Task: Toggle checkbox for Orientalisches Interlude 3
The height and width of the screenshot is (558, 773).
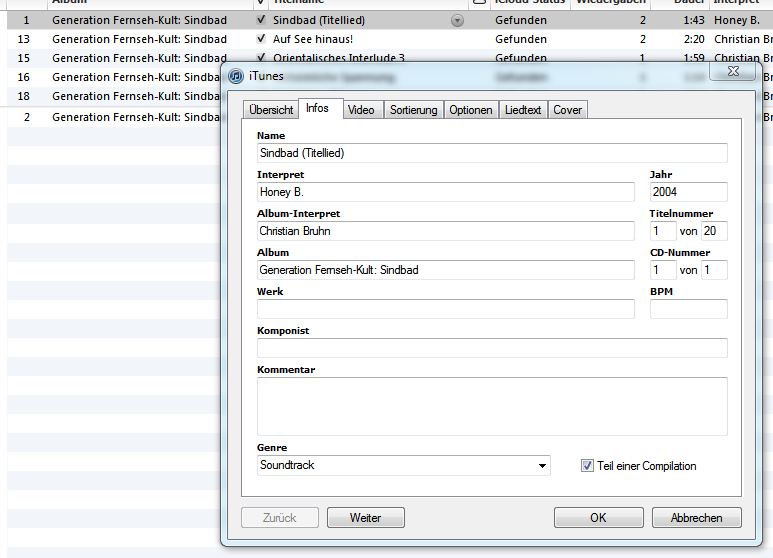Action: pyautogui.click(x=261, y=57)
